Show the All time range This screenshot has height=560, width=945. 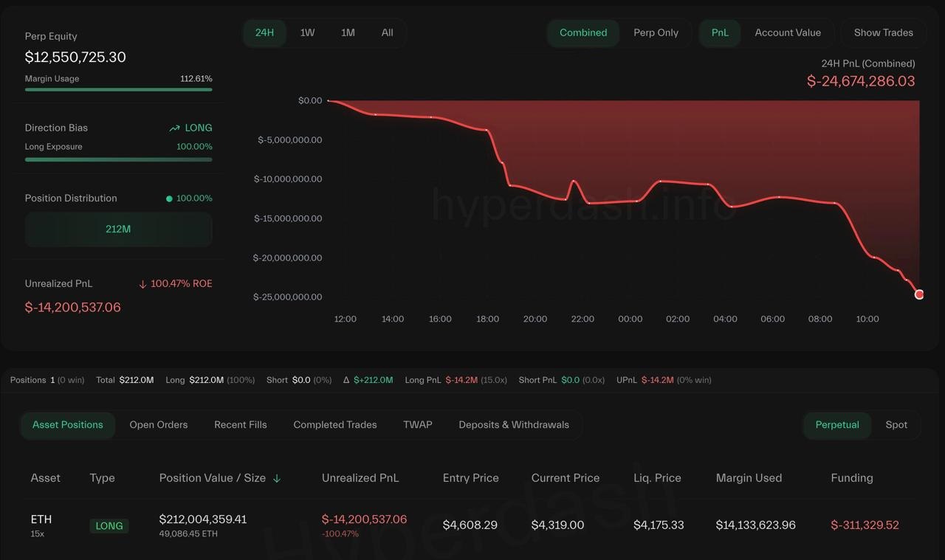[x=387, y=32]
